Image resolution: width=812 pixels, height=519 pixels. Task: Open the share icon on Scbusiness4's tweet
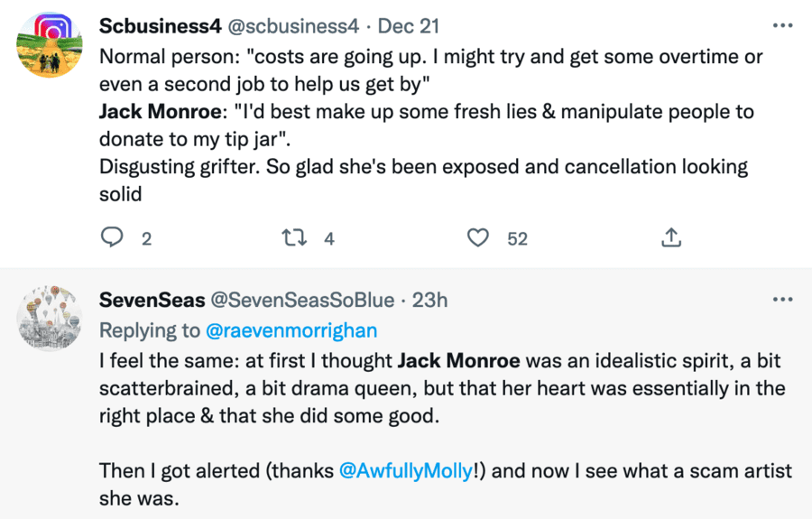670,238
